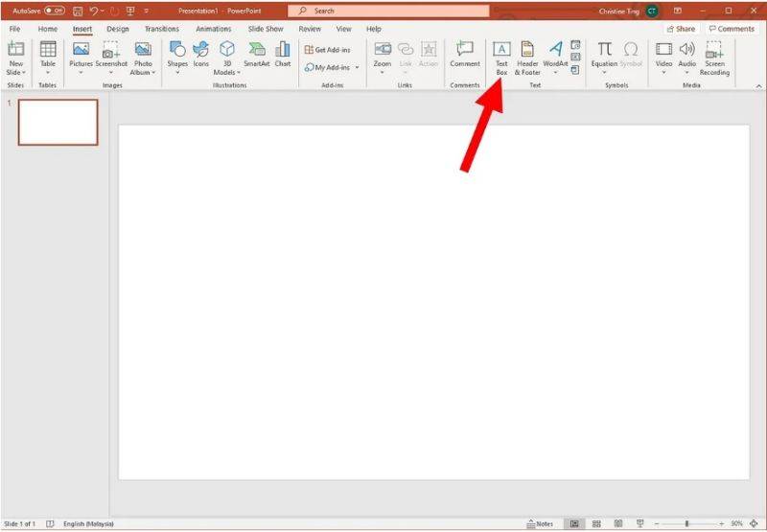
Task: Insert a WordArt object
Action: 555,56
